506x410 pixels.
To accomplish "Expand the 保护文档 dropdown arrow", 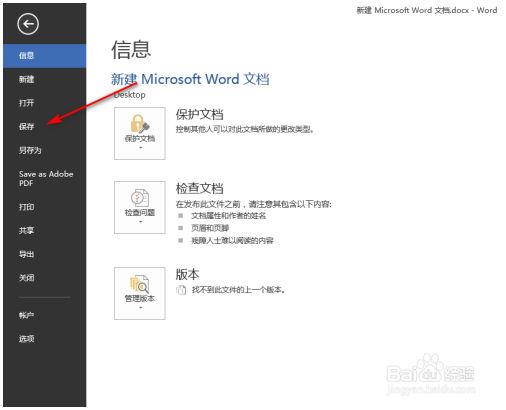I will click(x=140, y=148).
